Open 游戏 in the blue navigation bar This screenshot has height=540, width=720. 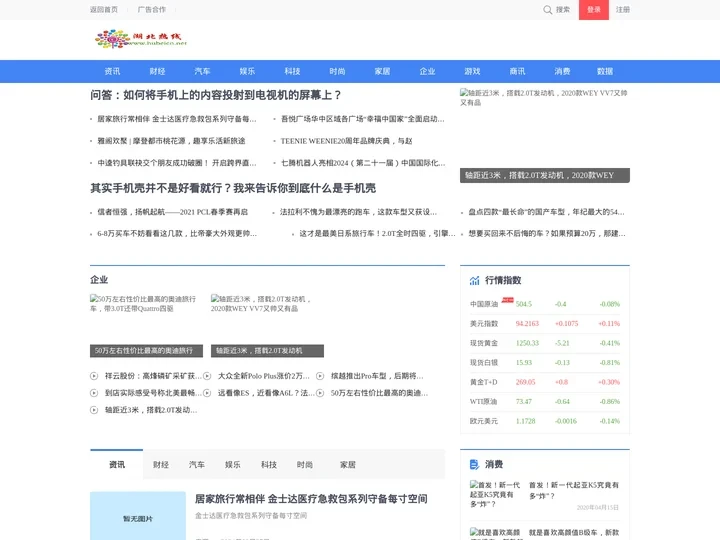pos(472,71)
